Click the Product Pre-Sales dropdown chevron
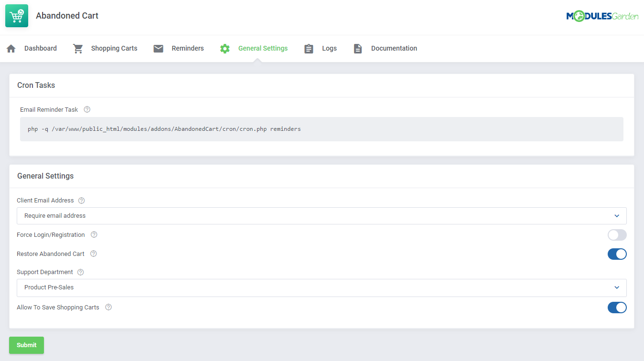Viewport: 644px width, 361px height. 616,287
